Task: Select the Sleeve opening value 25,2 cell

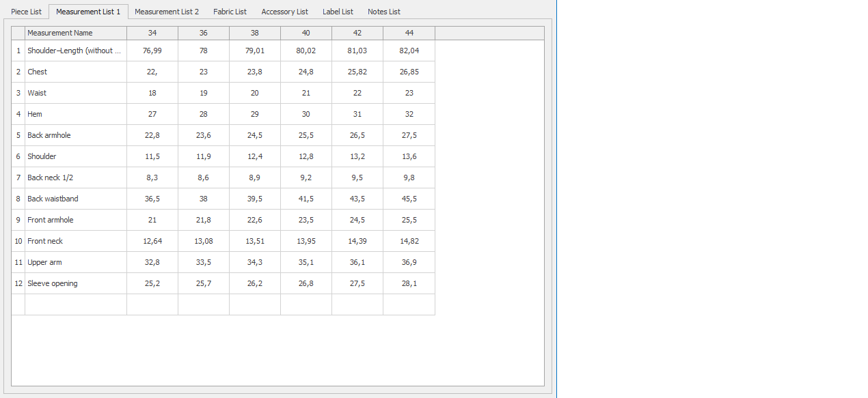Action: (x=152, y=283)
